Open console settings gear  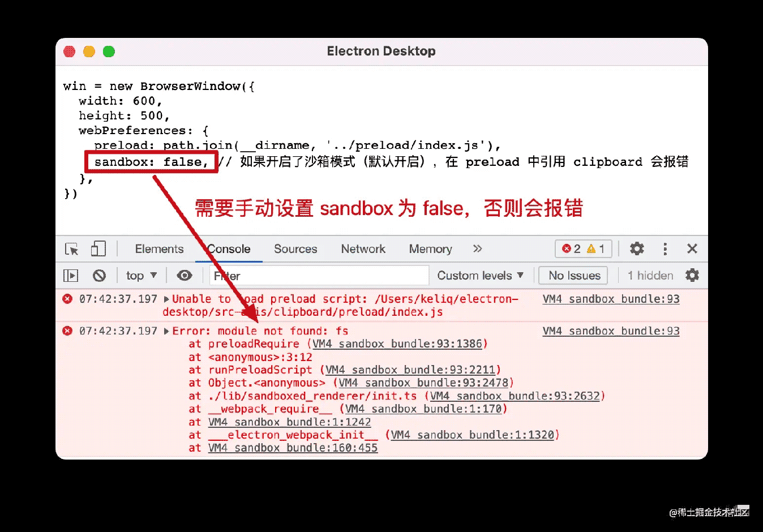(x=692, y=276)
